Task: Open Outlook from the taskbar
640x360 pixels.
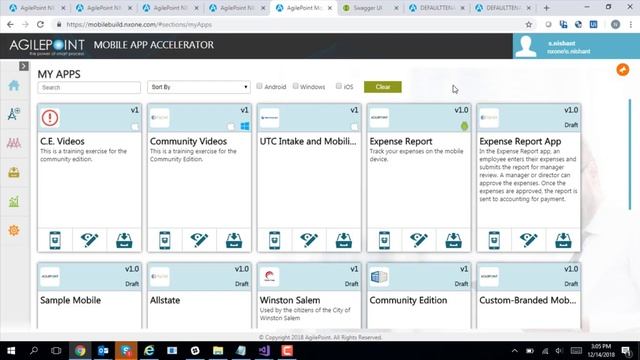Action: [x=103, y=351]
